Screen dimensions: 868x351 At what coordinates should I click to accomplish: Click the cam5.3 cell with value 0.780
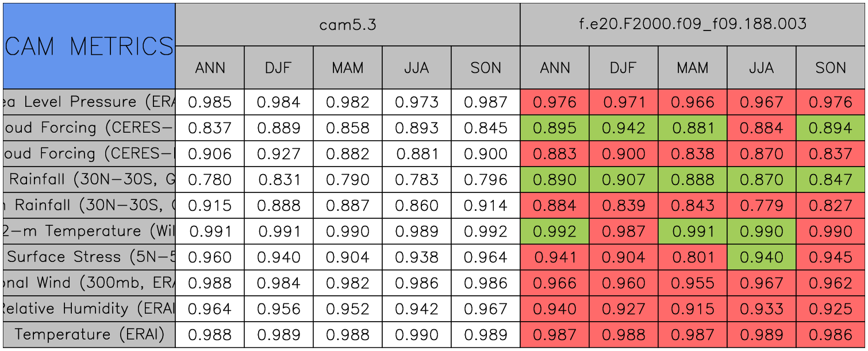click(x=210, y=180)
